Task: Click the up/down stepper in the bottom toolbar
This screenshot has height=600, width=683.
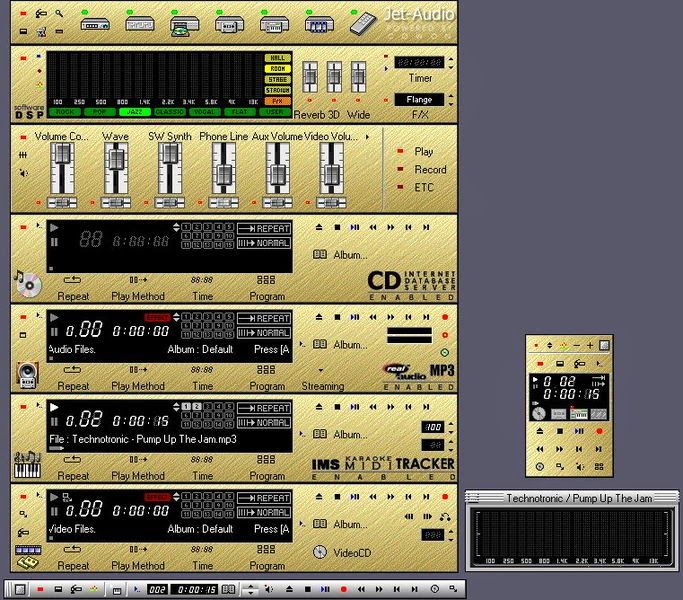Action: 250,590
